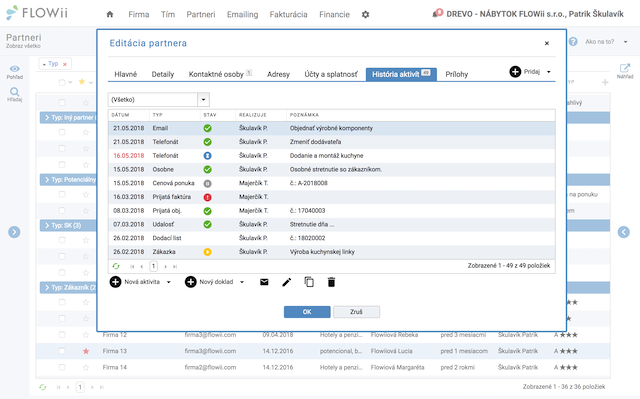Click the Pridaj add button
This screenshot has width=640, height=399.
click(525, 72)
